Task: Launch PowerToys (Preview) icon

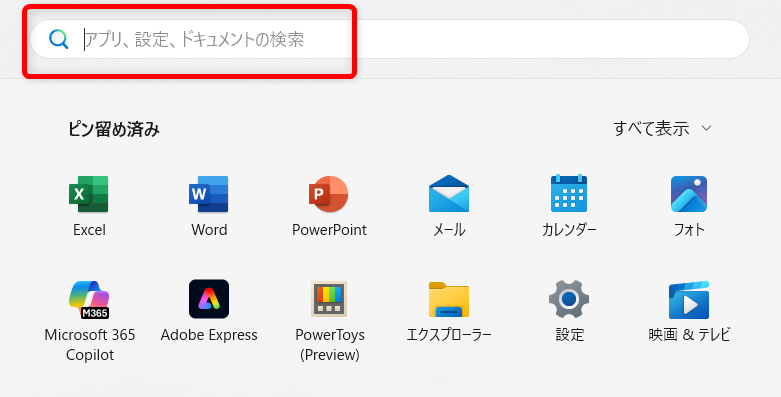Action: [x=329, y=299]
